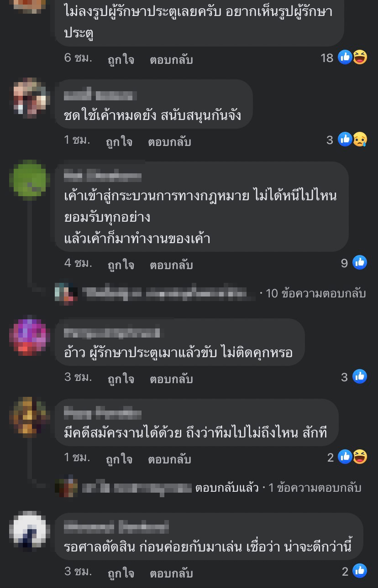Tap like icon on the 'ไม่ติดคุกหรอ' comment

click(360, 377)
